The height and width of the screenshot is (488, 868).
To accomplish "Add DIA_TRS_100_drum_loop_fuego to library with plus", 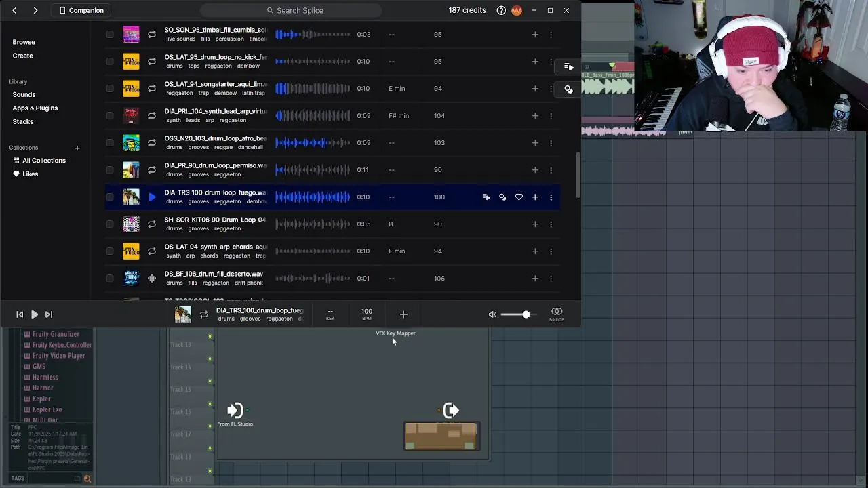I will pos(535,197).
